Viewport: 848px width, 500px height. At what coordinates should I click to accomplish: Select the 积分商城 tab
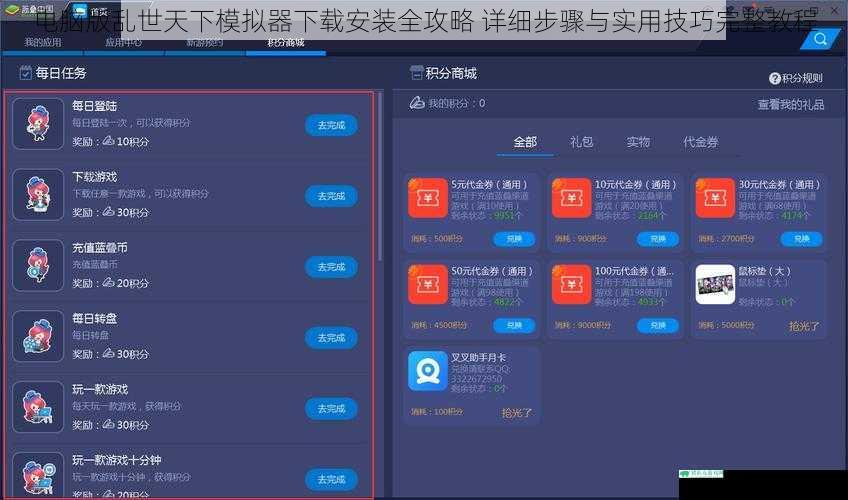pos(286,42)
